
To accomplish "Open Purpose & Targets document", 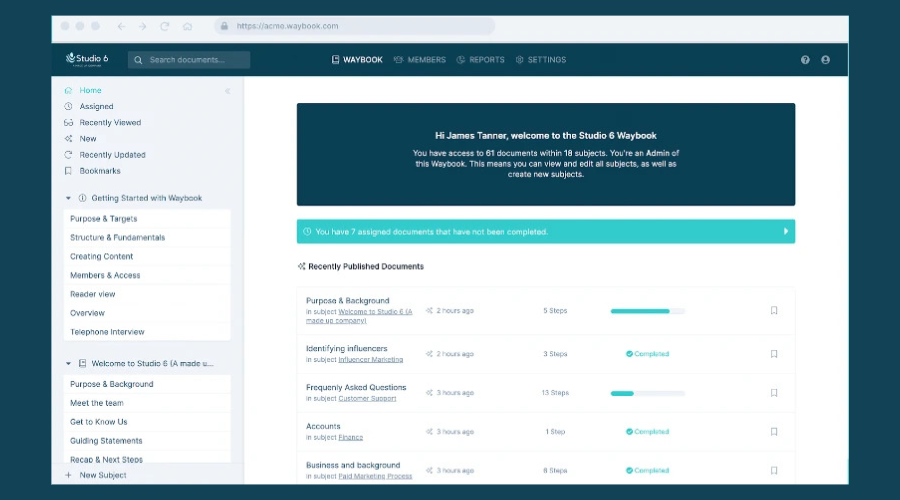I will (x=147, y=219).
